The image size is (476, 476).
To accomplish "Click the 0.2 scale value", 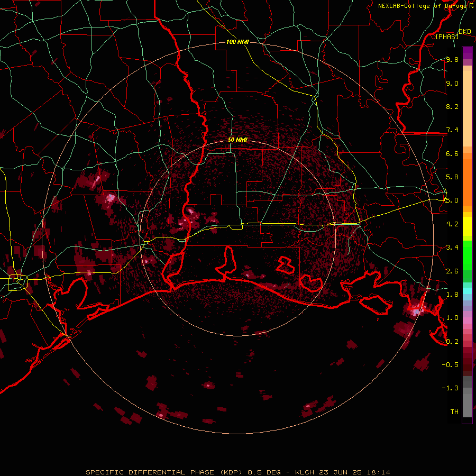I will click(452, 342).
